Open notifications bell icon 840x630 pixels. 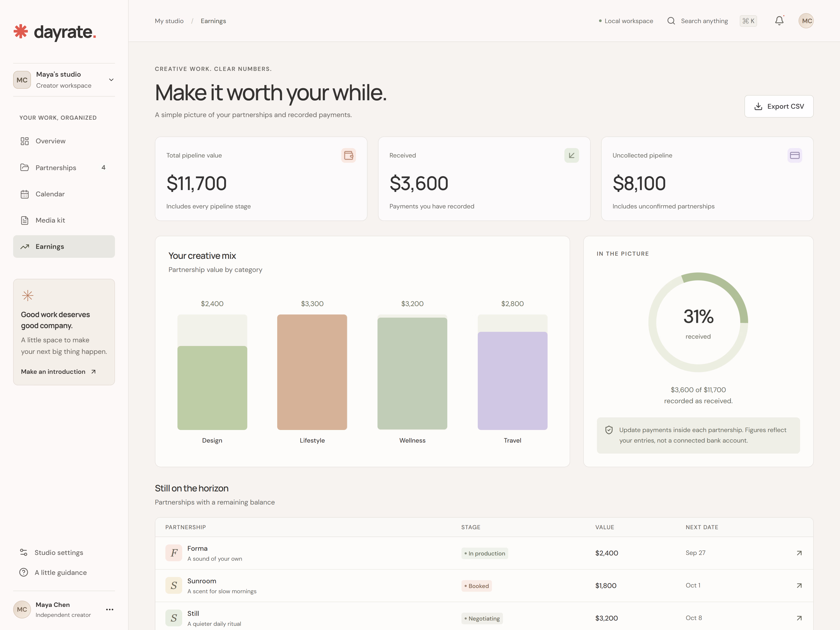point(779,21)
